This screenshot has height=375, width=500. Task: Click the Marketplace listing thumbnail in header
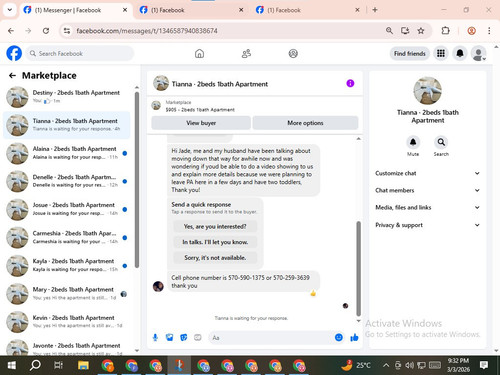coord(156,105)
